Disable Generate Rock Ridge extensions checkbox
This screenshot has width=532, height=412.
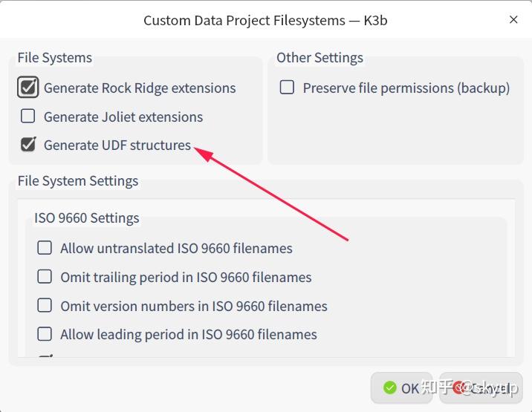pos(28,88)
